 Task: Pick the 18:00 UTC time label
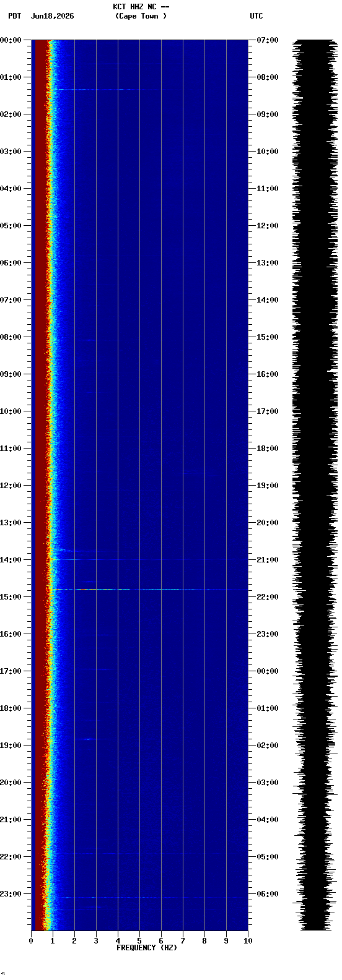coord(268,449)
